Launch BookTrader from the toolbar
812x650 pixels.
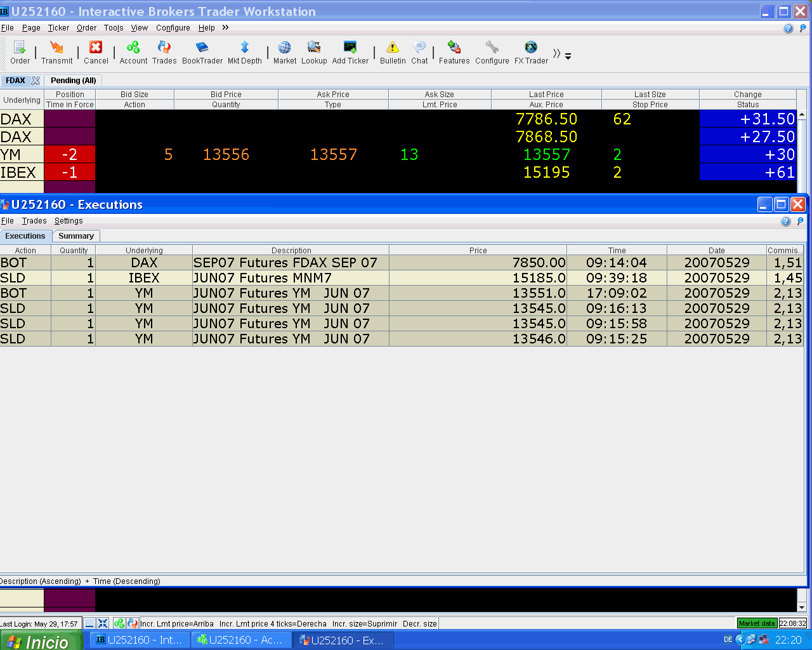pos(202,53)
